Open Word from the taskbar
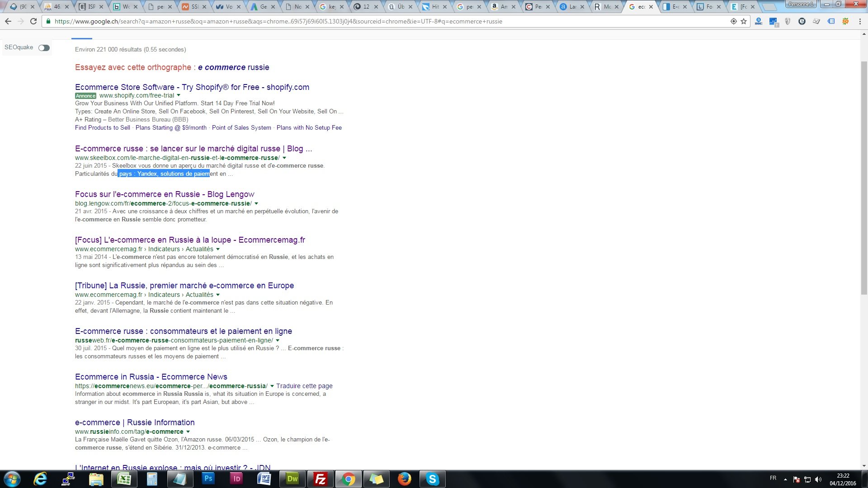Viewport: 868px width, 488px height. (x=264, y=479)
